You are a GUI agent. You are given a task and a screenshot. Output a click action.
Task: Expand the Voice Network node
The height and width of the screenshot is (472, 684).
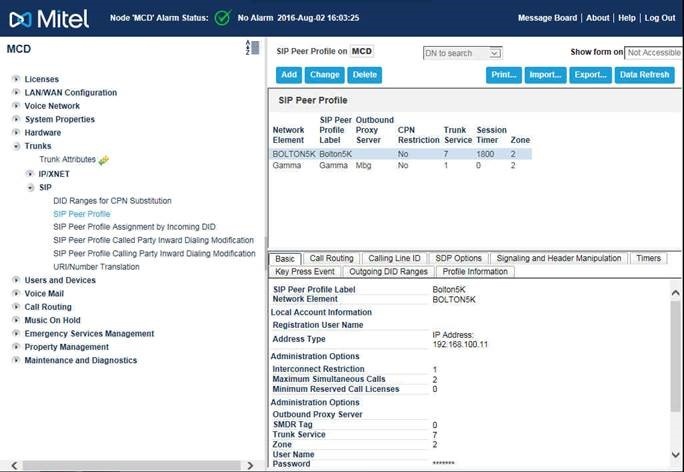[16, 106]
